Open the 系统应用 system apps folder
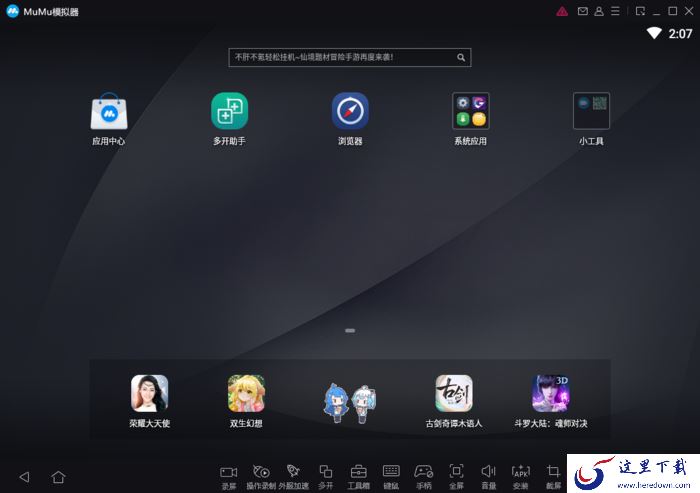The image size is (700, 493). 471,111
